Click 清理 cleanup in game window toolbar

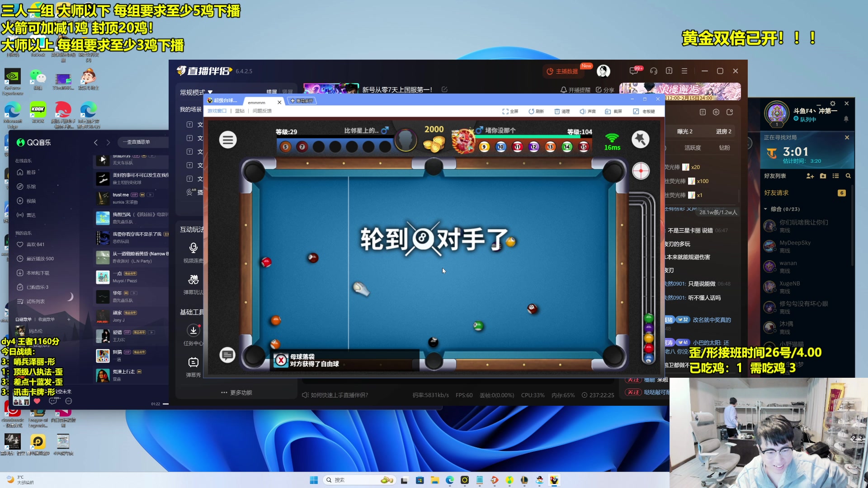coord(562,111)
